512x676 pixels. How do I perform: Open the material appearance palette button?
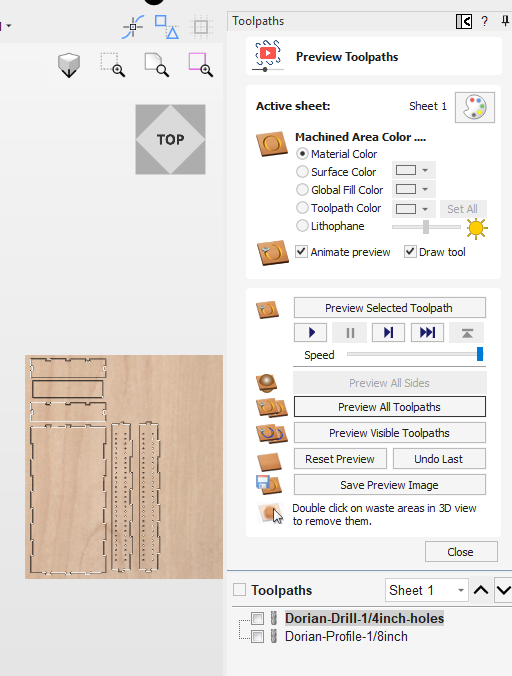click(x=475, y=107)
